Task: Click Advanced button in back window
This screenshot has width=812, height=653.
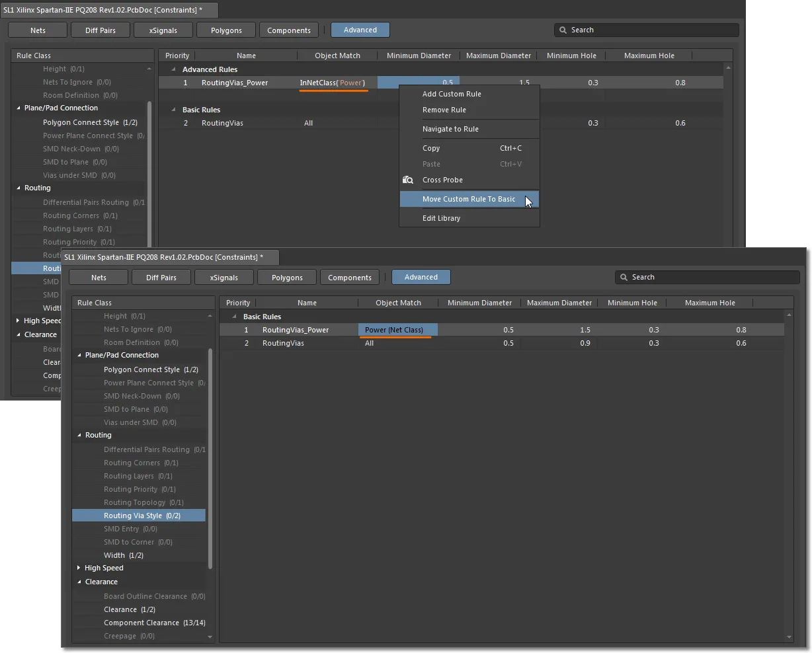Action: (360, 30)
